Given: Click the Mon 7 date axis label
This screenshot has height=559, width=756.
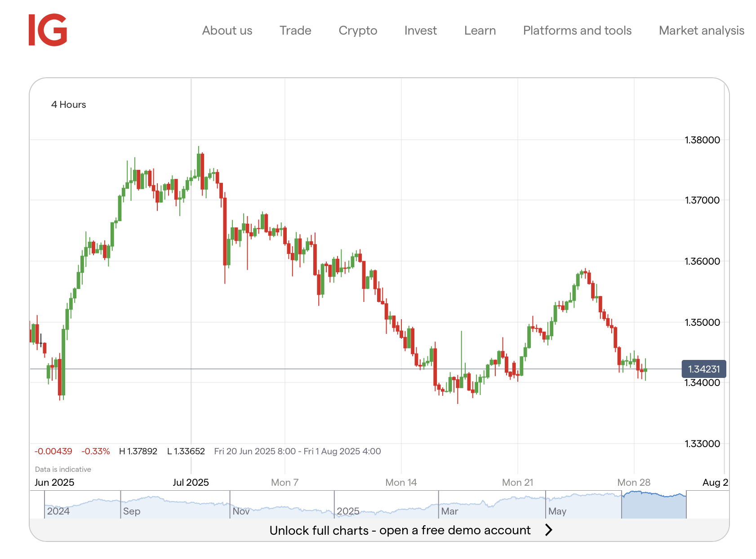Looking at the screenshot, I should click(285, 483).
